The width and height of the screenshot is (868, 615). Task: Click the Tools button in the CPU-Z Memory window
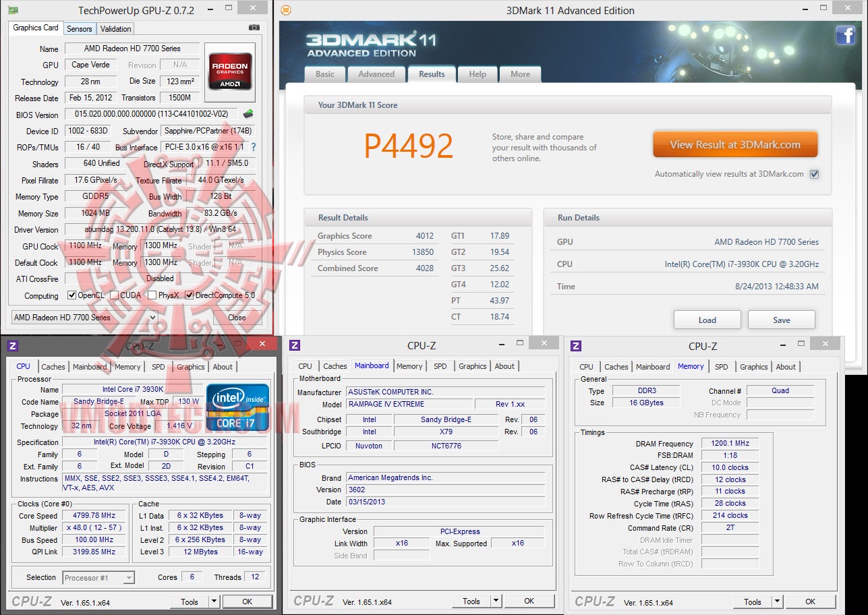[753, 602]
